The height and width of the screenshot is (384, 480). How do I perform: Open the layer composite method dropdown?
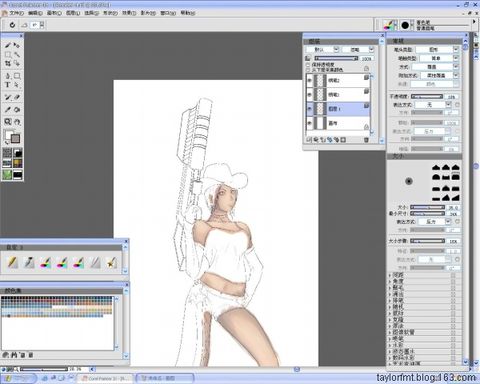(323, 49)
